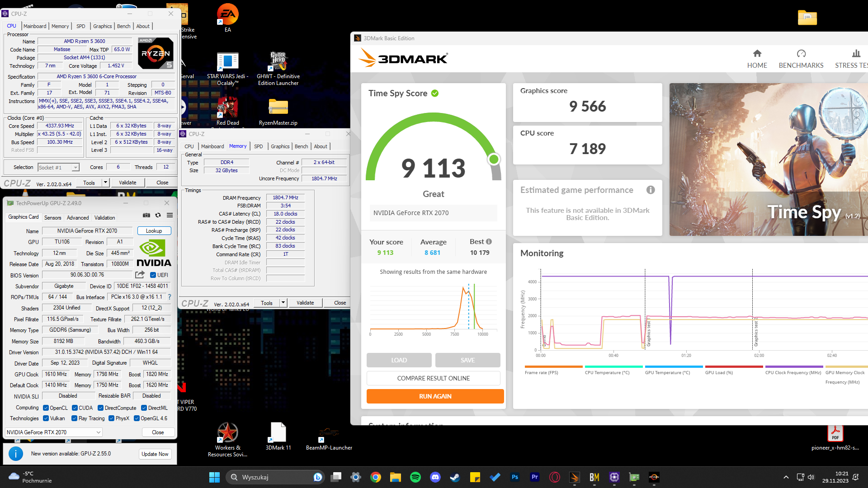Viewport: 868px width, 488px height.
Task: Open the GPU-Z hamburger menu
Action: pyautogui.click(x=170, y=215)
